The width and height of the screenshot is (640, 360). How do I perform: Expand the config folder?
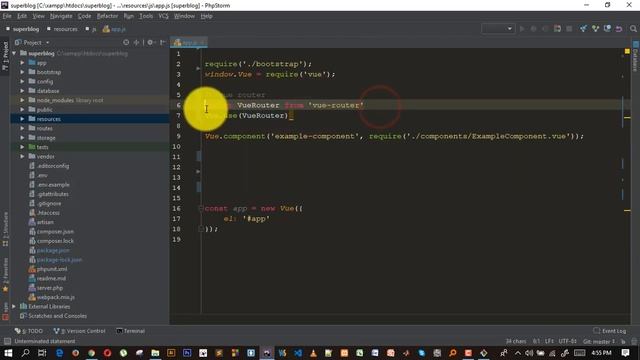click(22, 82)
